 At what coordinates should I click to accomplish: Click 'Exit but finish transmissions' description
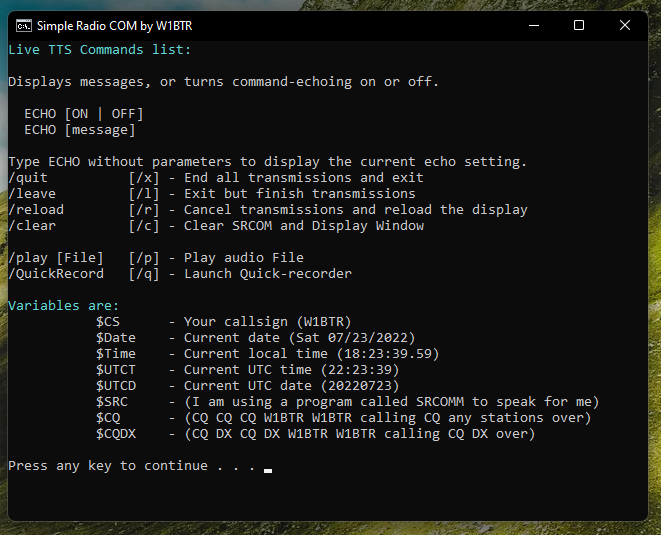300,194
